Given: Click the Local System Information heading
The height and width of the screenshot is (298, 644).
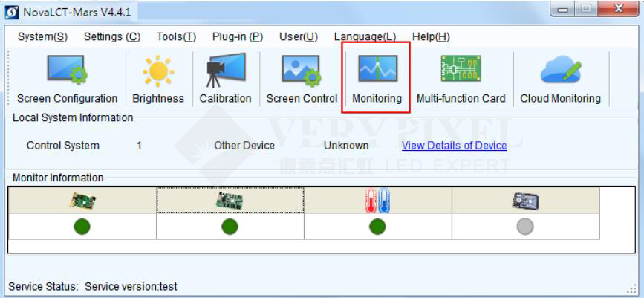Looking at the screenshot, I should coord(73,118).
